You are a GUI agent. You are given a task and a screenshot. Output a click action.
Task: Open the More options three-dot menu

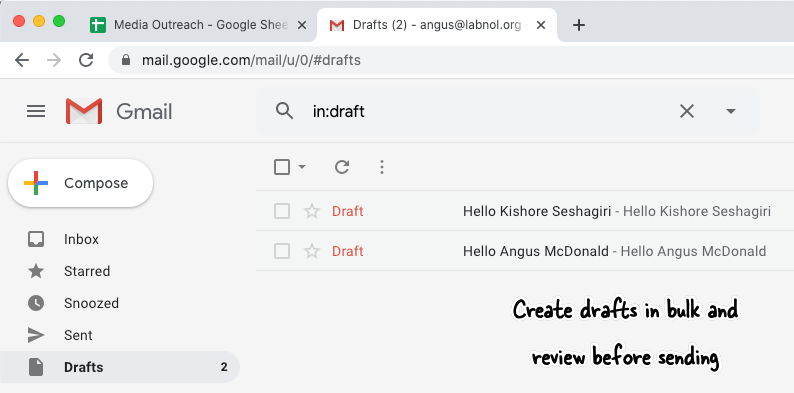[382, 167]
